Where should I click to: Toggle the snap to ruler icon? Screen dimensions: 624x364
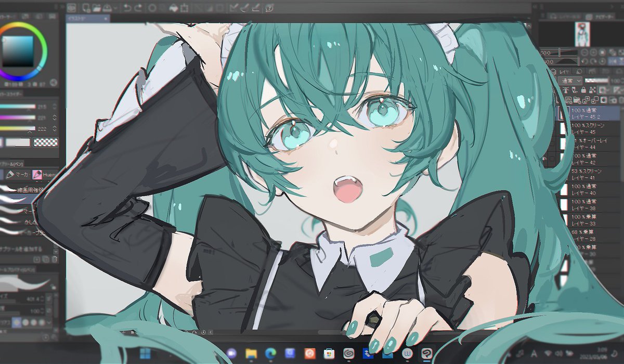[x=233, y=8]
